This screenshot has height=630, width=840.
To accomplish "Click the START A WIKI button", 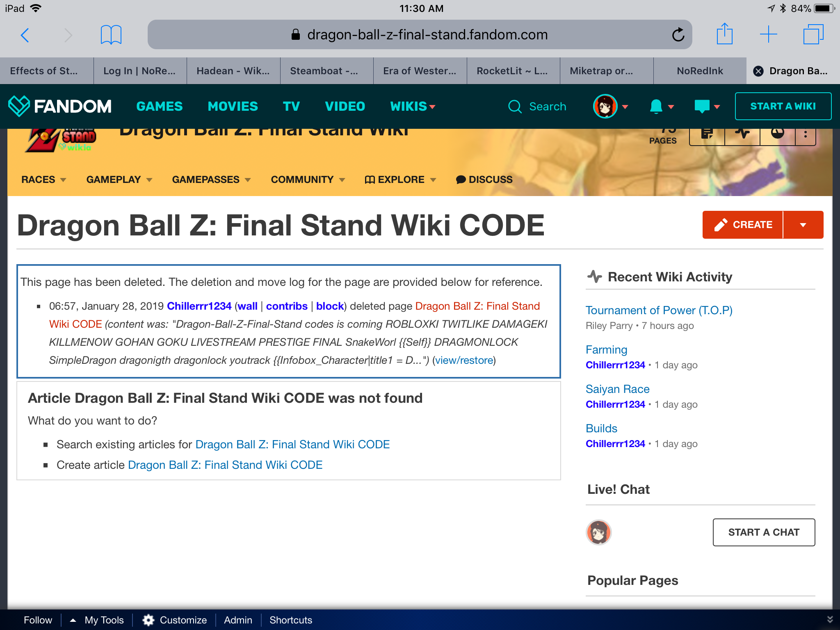I will [783, 106].
